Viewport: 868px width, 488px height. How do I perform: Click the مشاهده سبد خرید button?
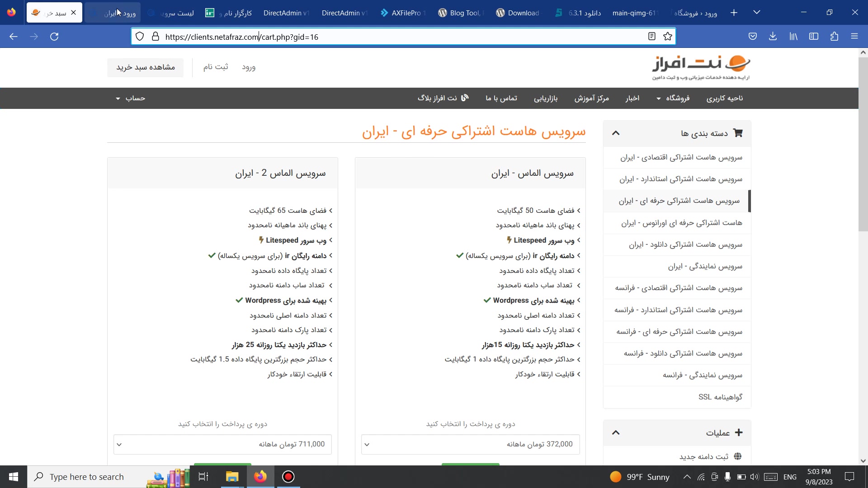pos(146,67)
